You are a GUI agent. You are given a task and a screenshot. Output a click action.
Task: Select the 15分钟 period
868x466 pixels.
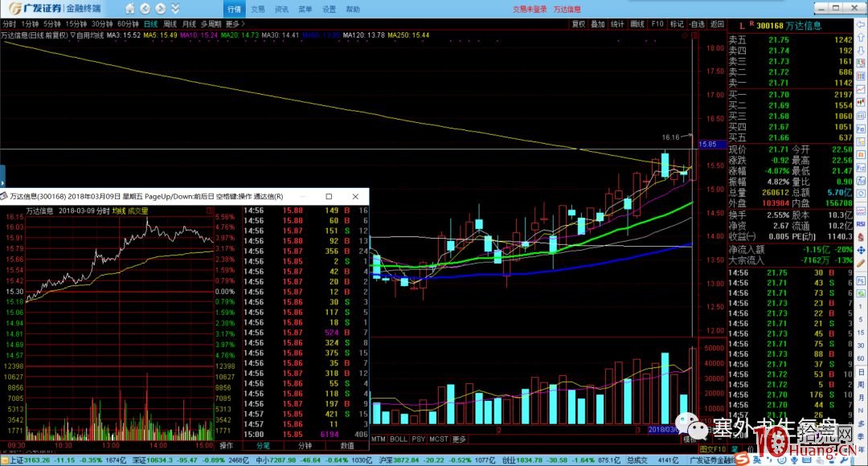(76, 24)
